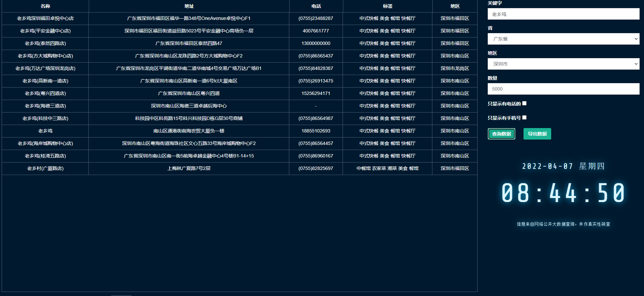Select the 老乡鸡(海德三道店) name cell
This screenshot has height=296, width=644.
pyautogui.click(x=45, y=106)
